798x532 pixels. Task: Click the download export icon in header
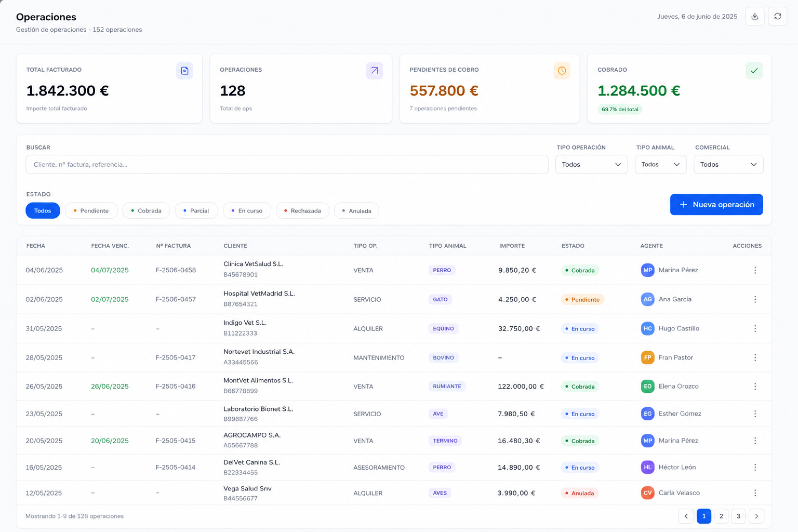[754, 17]
